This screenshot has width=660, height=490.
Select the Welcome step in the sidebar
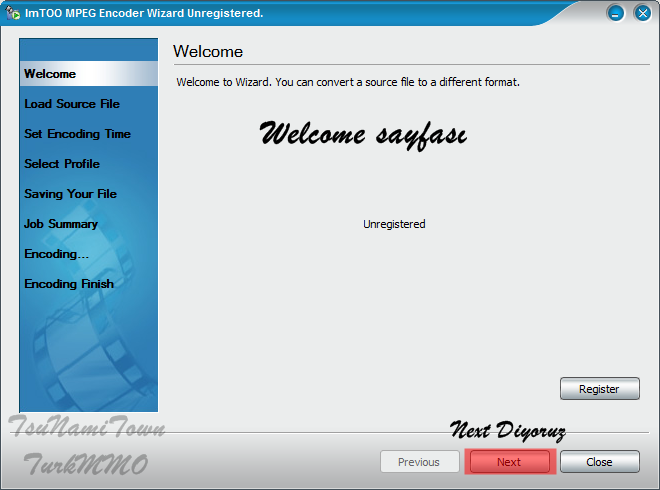coord(89,74)
